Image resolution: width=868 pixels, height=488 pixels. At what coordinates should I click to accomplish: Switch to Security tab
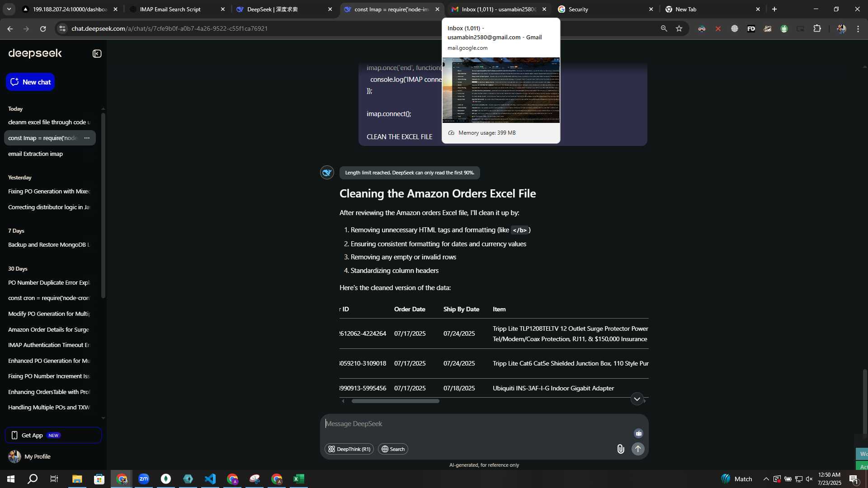[606, 9]
